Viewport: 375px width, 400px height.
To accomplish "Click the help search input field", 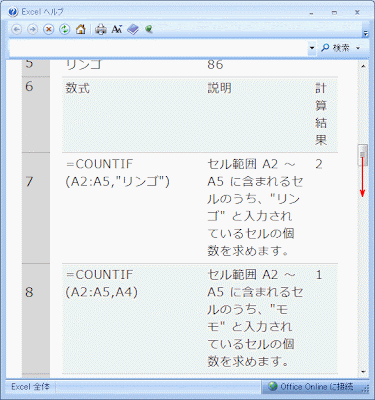I will pos(158,48).
